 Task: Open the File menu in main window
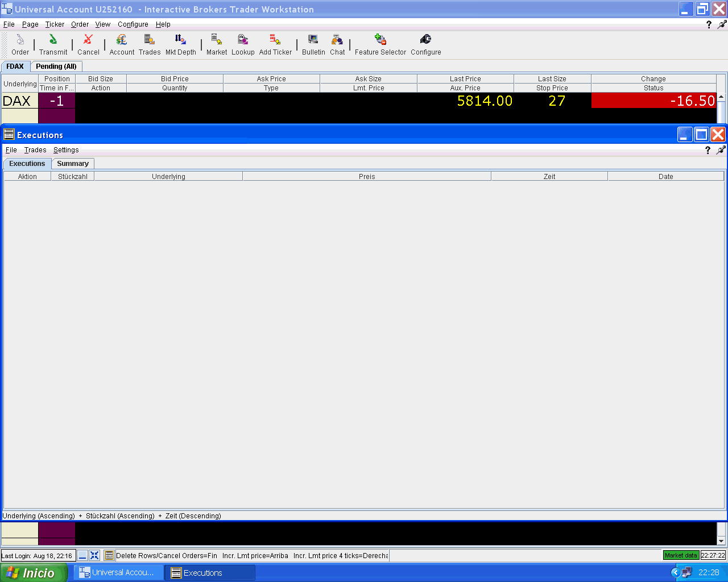tap(9, 24)
